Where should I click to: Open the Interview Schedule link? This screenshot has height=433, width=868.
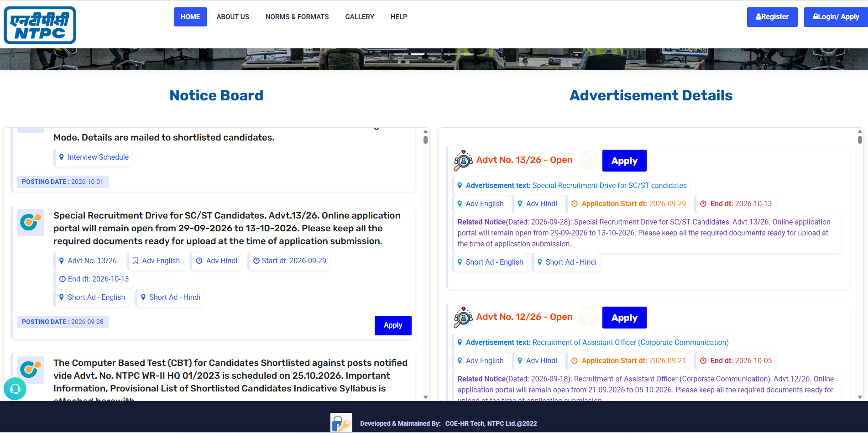(x=94, y=157)
